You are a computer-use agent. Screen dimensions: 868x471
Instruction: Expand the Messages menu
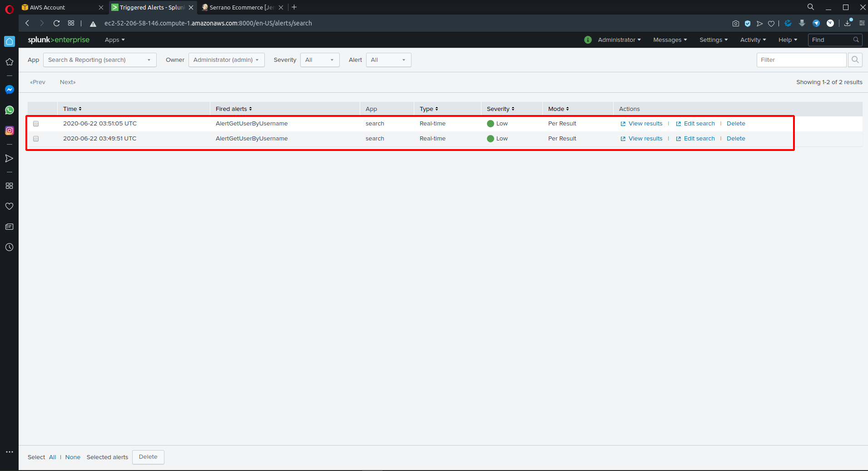[670, 40]
